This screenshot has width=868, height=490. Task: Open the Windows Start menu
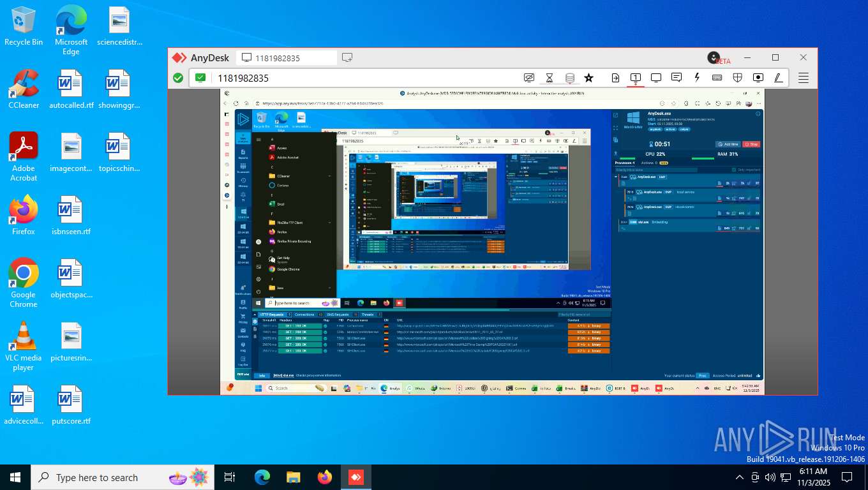click(15, 477)
